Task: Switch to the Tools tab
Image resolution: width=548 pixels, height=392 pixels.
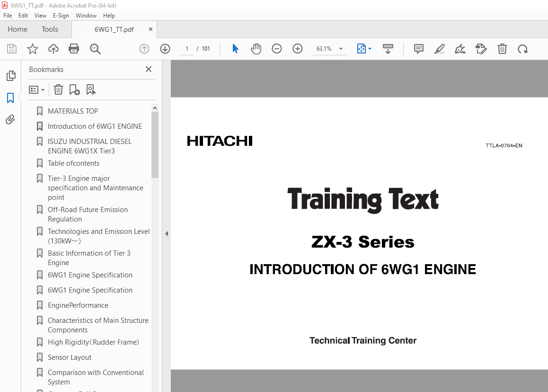Action: [x=50, y=29]
